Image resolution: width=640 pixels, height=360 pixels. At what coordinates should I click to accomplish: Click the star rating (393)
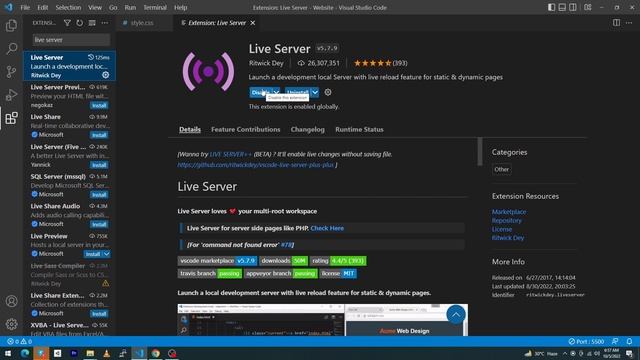point(380,63)
